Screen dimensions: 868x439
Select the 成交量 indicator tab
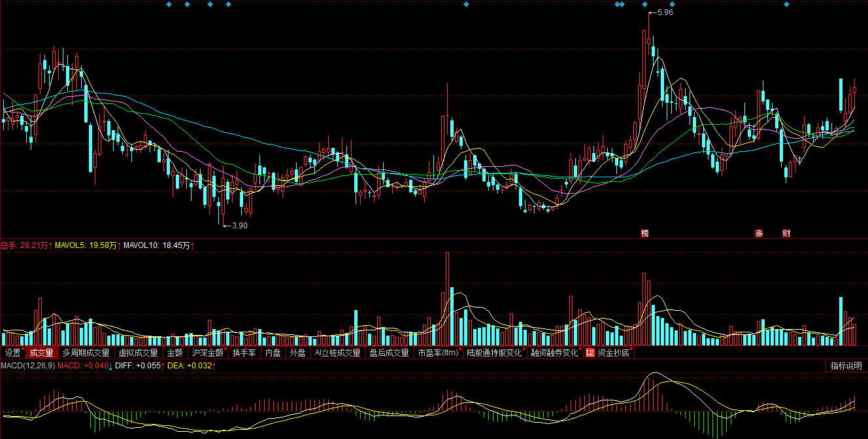click(x=42, y=353)
